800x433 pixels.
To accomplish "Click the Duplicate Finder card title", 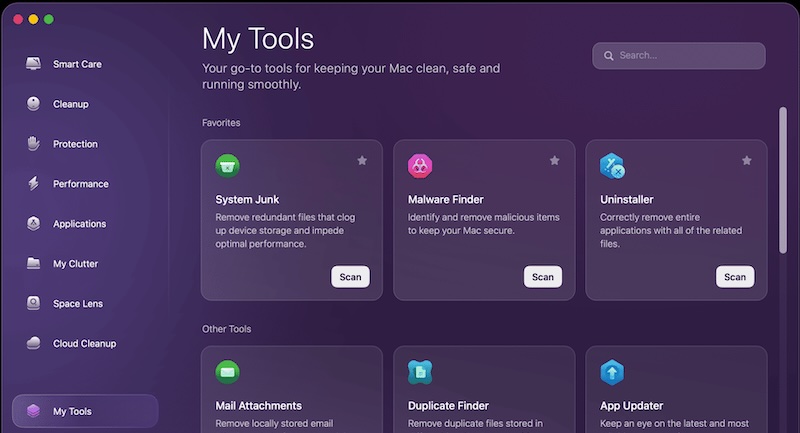I will pos(448,405).
